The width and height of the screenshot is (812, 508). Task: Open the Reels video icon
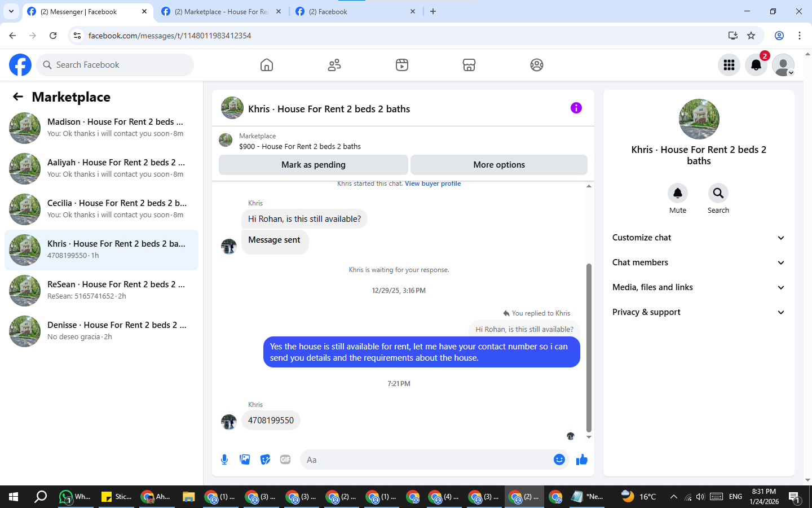tap(402, 65)
